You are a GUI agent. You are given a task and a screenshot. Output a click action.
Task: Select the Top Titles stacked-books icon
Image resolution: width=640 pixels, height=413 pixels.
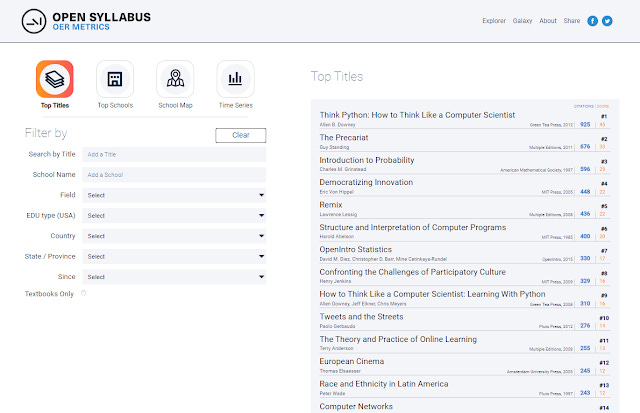[55, 79]
